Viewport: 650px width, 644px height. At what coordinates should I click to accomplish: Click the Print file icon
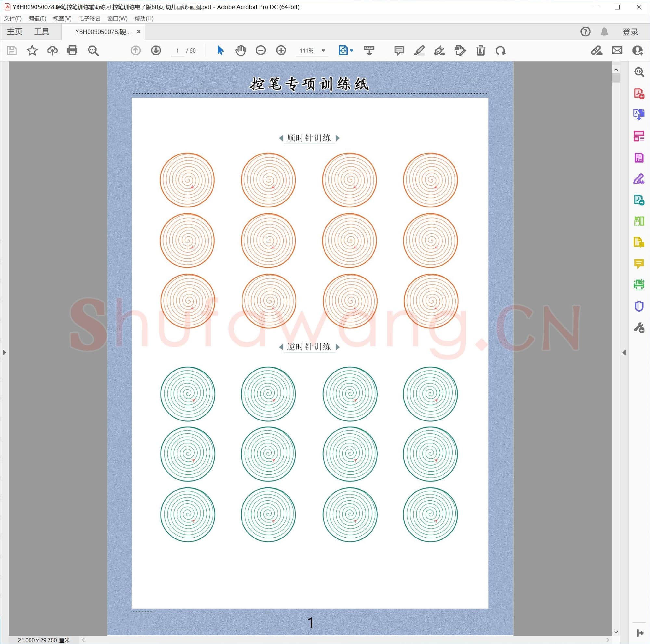point(72,50)
